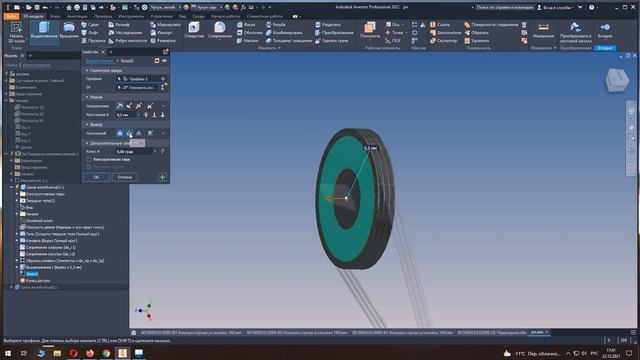This screenshot has height=360, width=640.
Task: Switch to the Инструменты ribbon tab
Action: [x=131, y=16]
